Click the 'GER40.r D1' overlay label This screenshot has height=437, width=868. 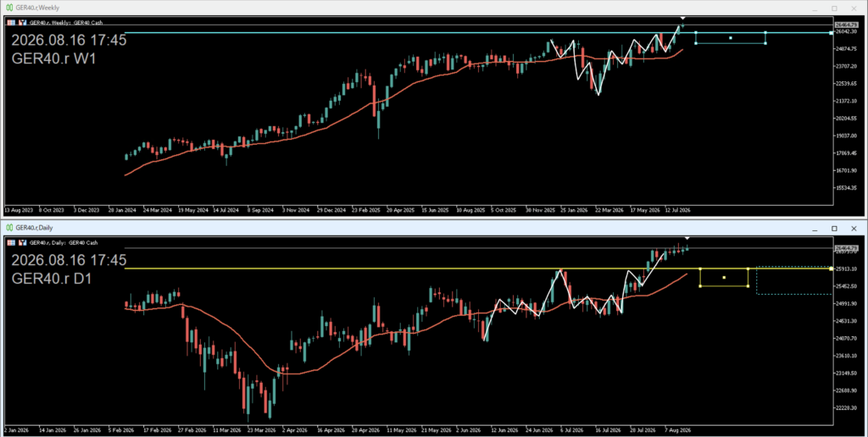pos(53,279)
